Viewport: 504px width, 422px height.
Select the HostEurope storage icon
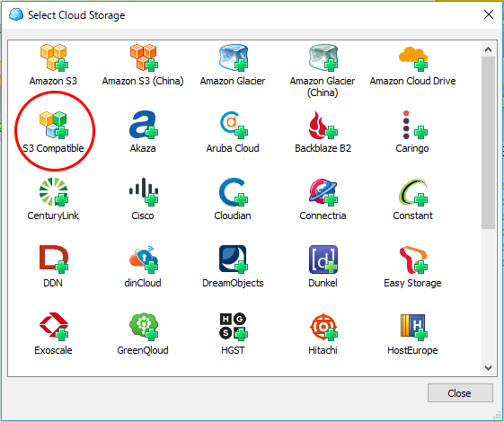tap(413, 327)
